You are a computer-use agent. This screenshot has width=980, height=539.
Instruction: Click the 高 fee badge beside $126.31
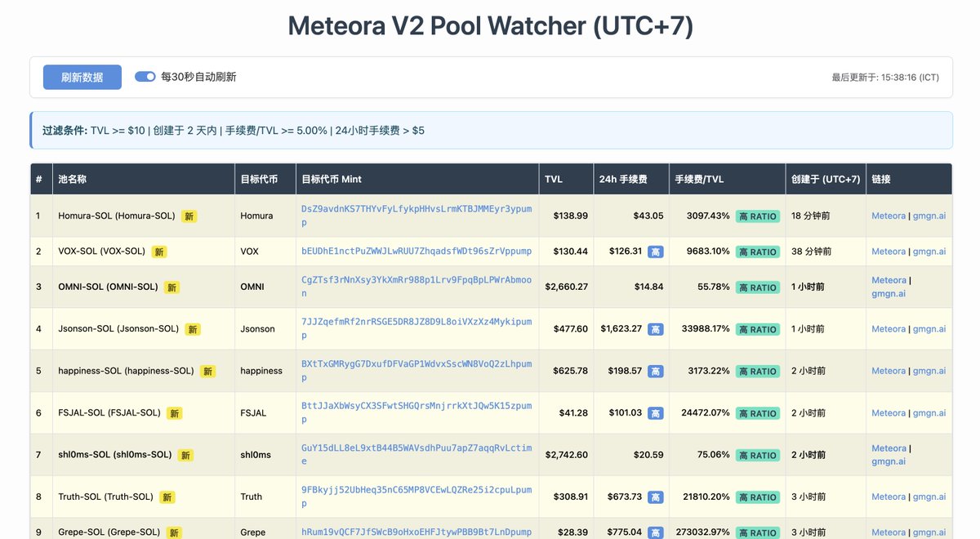(656, 252)
